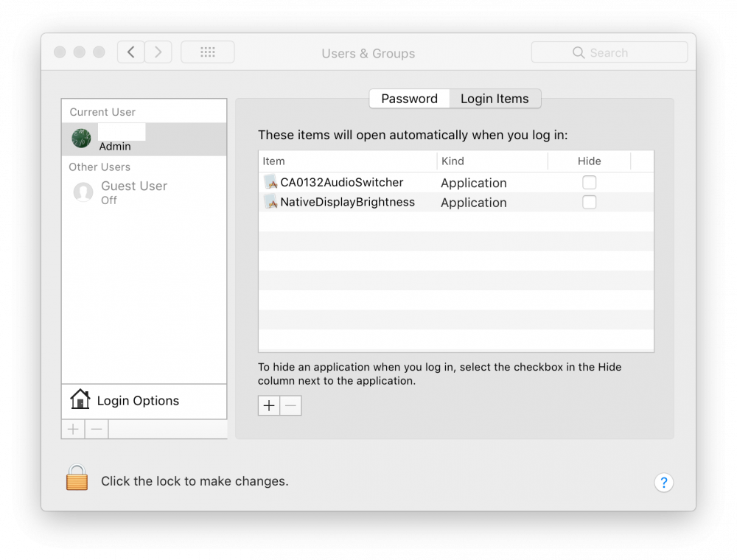
Task: Click the search magnifier icon
Action: tap(579, 52)
